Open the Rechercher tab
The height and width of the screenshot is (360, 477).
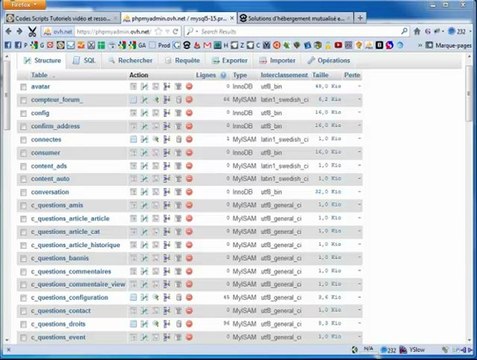130,60
